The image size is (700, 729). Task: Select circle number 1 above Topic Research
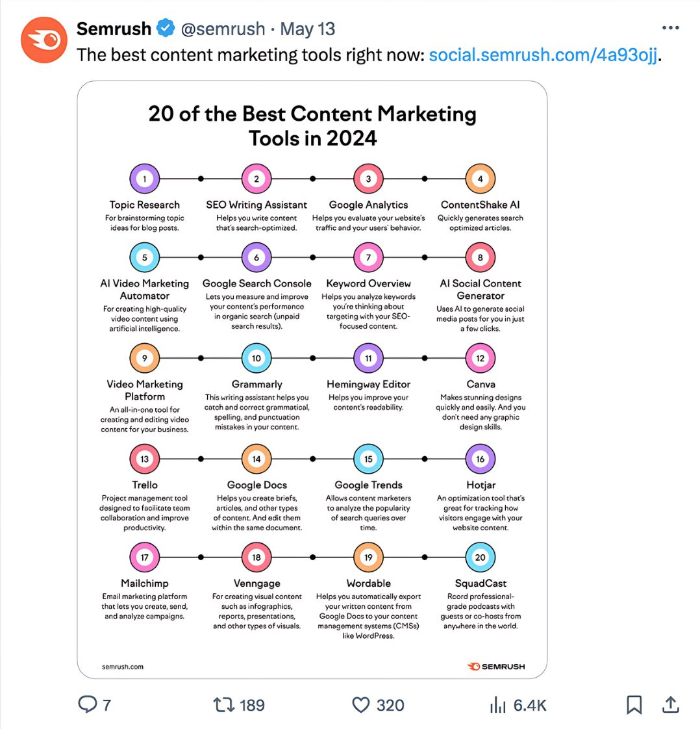[x=145, y=177]
